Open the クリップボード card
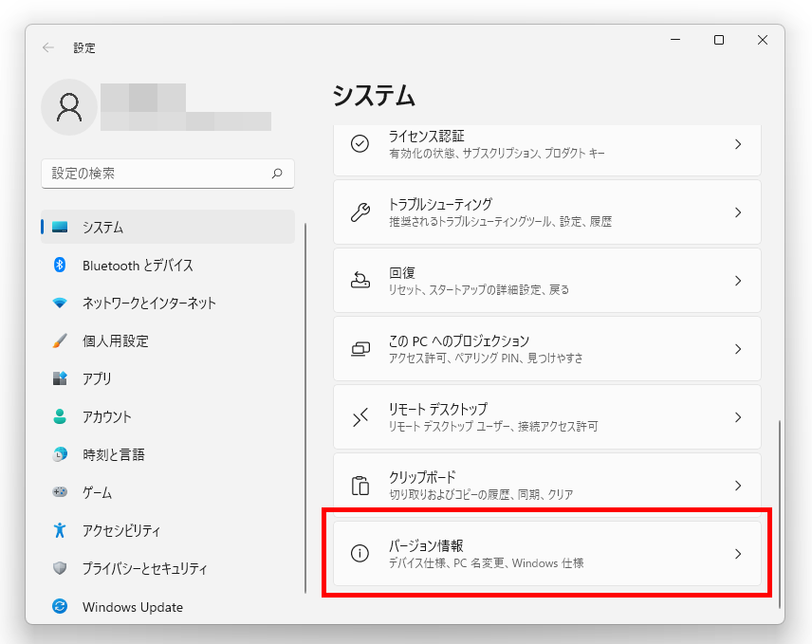 (546, 486)
